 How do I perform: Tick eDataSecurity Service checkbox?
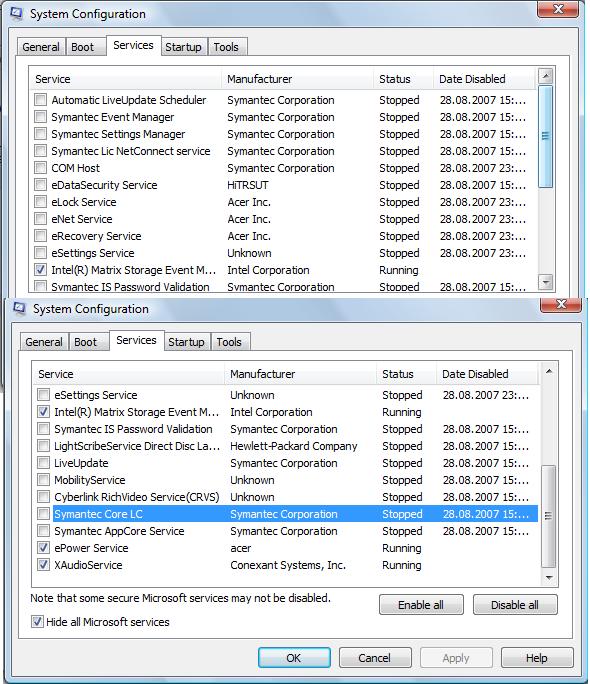point(41,185)
